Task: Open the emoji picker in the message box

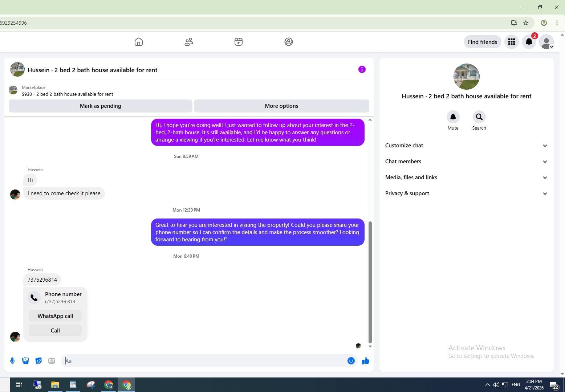Action: pyautogui.click(x=351, y=361)
